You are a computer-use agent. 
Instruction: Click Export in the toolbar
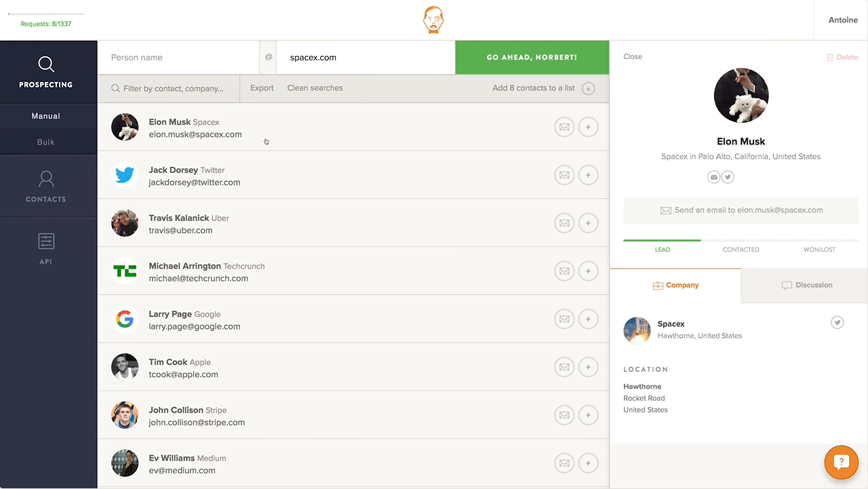point(262,88)
